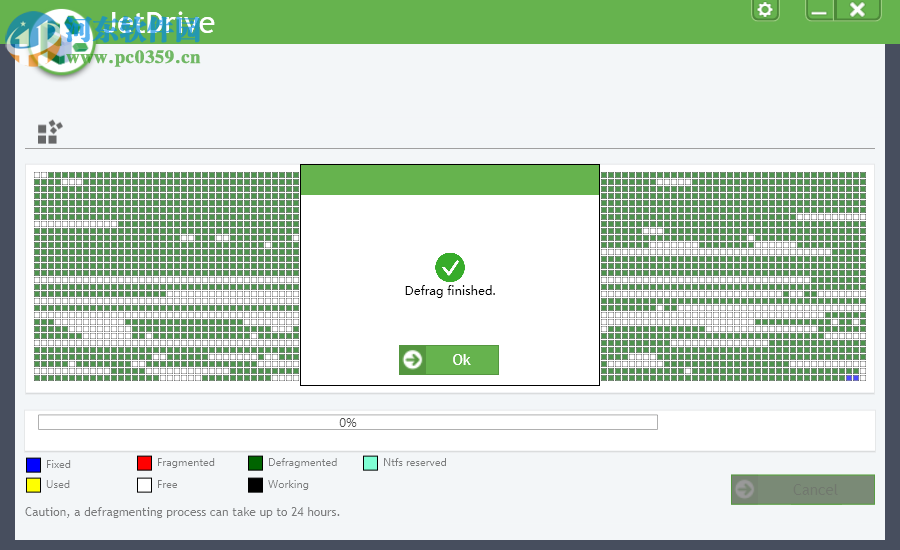The width and height of the screenshot is (900, 550).
Task: Click the white Free legend swatch
Action: (x=145, y=485)
